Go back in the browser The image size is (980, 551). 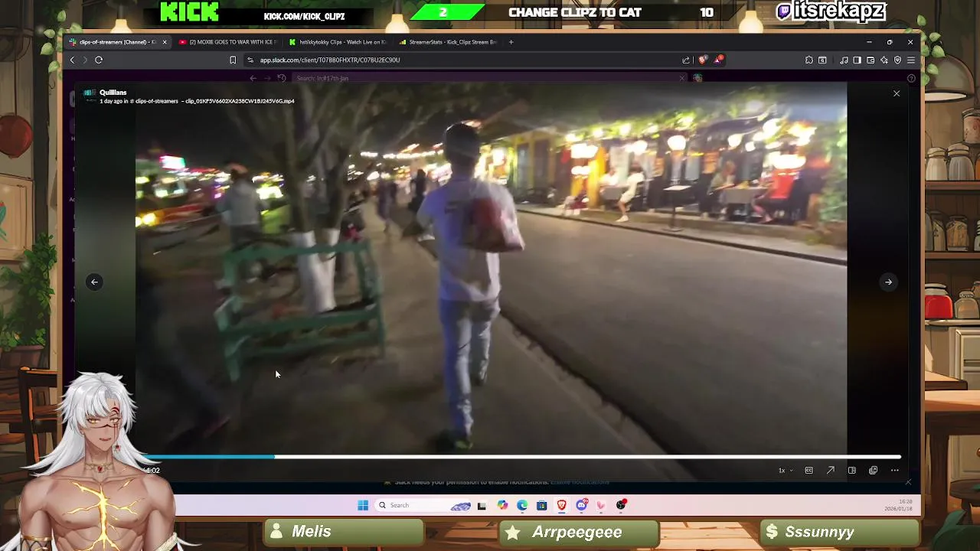pos(72,60)
